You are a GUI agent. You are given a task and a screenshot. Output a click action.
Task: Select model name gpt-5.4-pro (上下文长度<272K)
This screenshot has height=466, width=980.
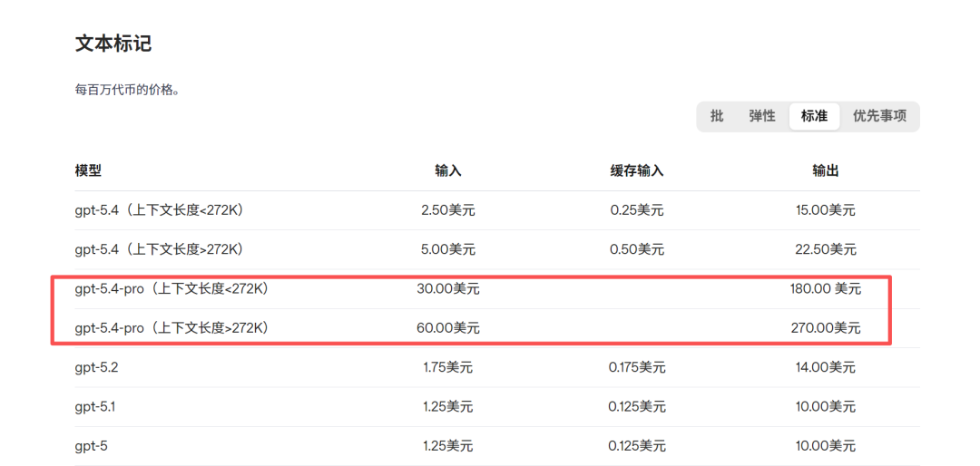(x=171, y=288)
